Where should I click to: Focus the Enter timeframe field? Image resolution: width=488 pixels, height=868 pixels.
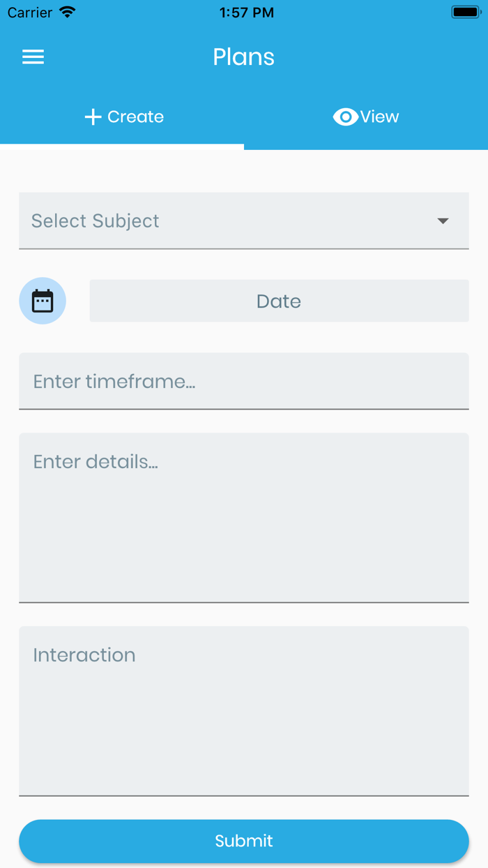pos(244,381)
